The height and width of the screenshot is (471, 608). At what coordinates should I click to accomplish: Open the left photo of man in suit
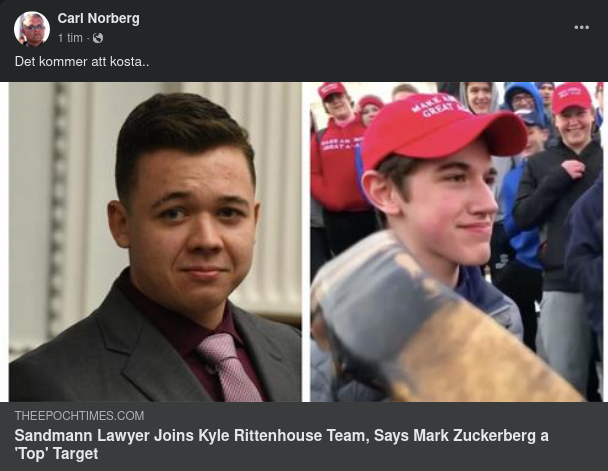155,242
